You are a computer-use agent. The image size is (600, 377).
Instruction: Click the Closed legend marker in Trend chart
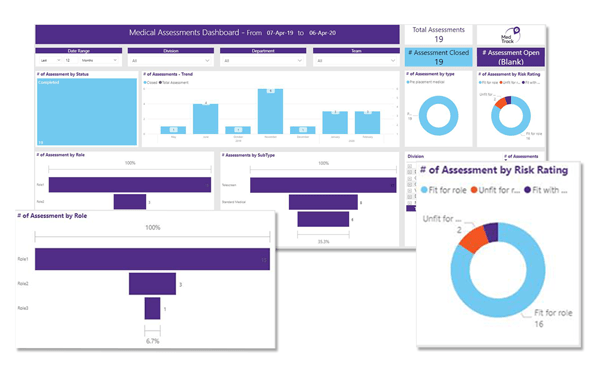145,83
